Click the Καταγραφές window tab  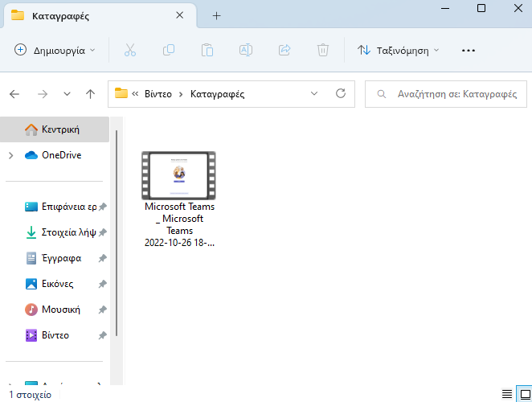click(100, 15)
